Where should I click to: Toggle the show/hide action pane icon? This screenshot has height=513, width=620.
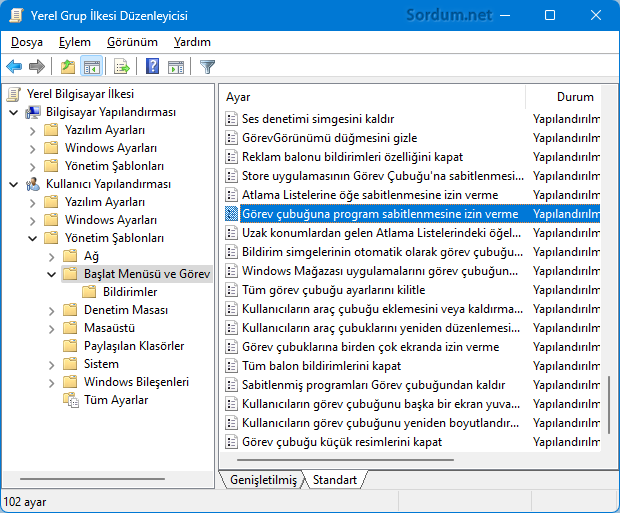[176, 66]
